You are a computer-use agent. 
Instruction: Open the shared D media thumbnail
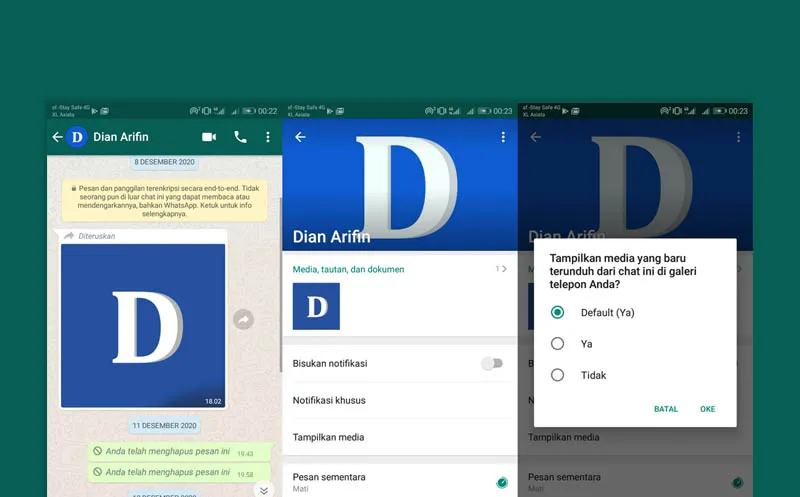(316, 306)
